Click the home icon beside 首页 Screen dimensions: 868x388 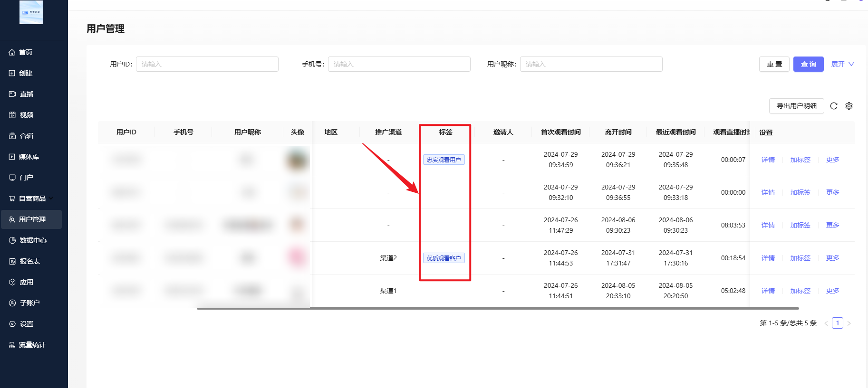12,52
